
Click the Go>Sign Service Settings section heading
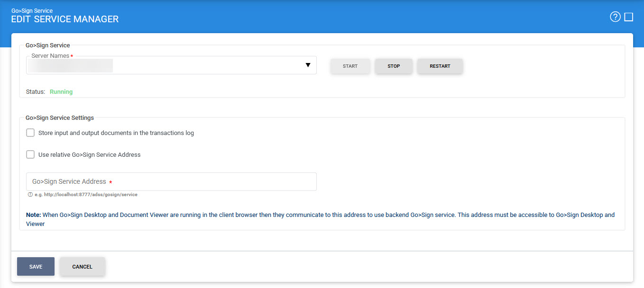(x=60, y=118)
